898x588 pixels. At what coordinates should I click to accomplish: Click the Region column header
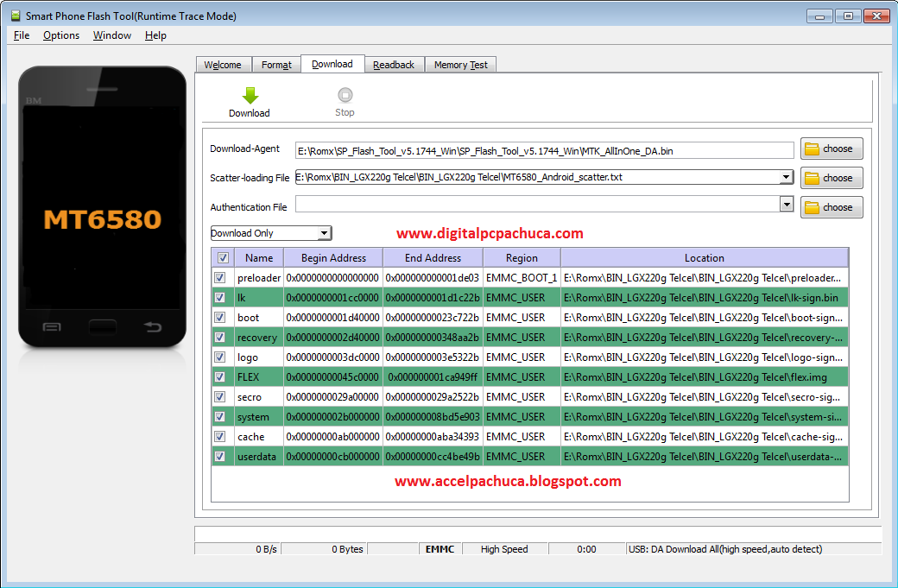click(522, 257)
